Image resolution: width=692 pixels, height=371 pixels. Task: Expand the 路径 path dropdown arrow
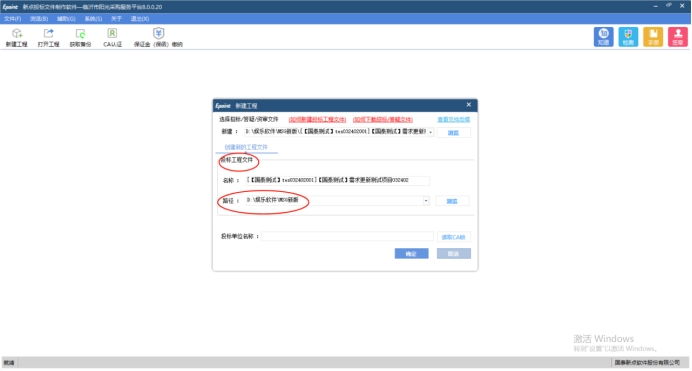[x=426, y=201]
